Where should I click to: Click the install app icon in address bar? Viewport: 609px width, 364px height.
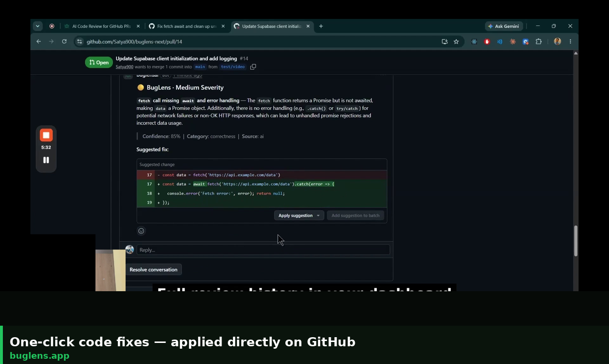coord(445,42)
